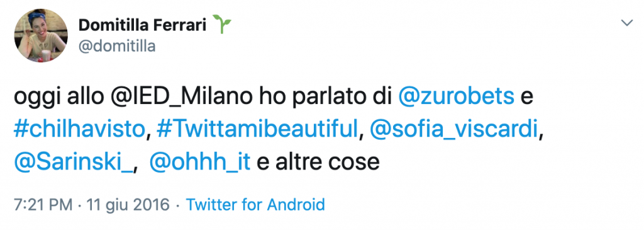Click the 11 giu 2016 date
Screen dimensions: 644x230
tap(128, 205)
